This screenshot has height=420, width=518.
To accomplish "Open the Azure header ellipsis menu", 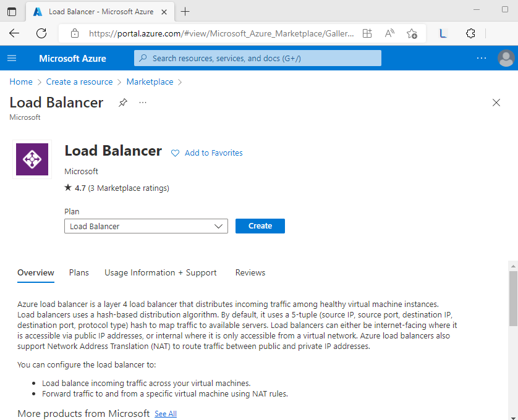I will coord(482,58).
